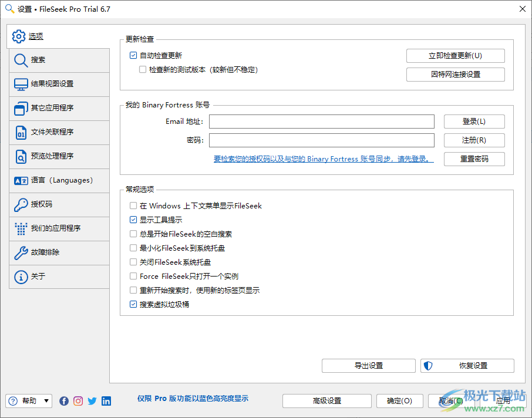Confirm with the 确定(O) button
Screen dimensions: 532x418
[x=400, y=401]
